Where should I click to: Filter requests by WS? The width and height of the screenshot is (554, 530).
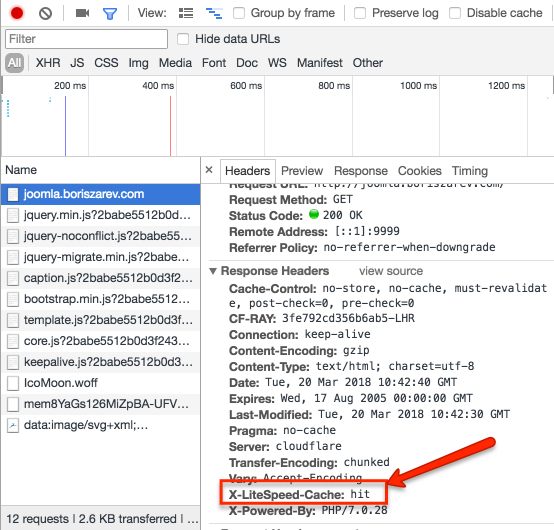tap(277, 63)
